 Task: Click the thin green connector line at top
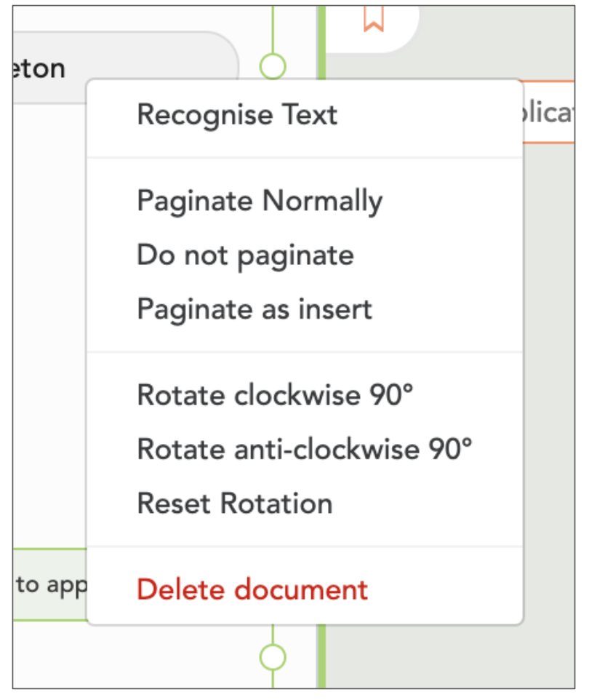tap(273, 29)
